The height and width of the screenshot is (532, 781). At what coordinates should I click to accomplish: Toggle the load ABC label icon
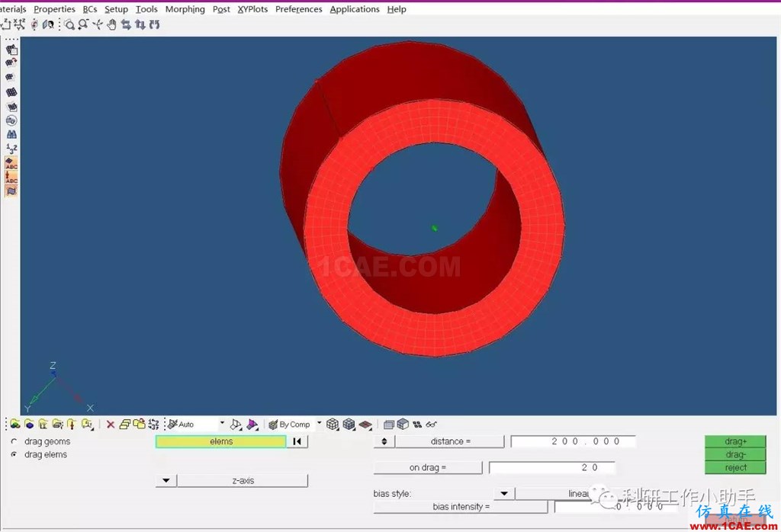[x=11, y=177]
